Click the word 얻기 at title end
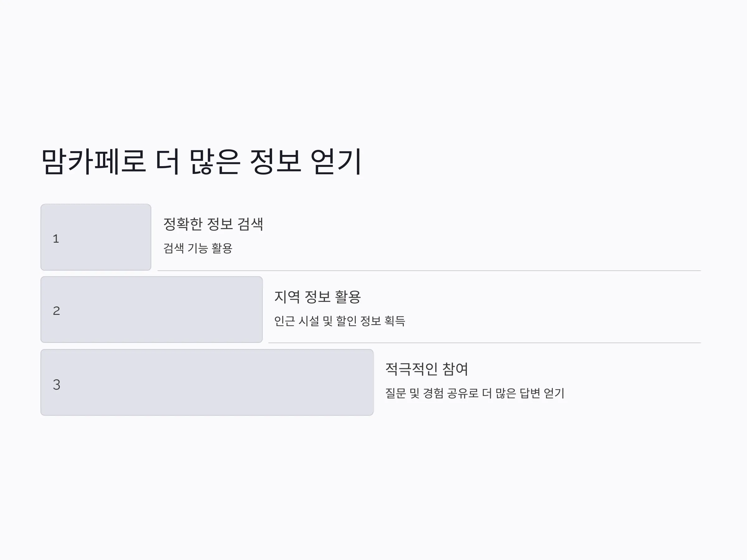This screenshot has height=560, width=747. (336, 162)
